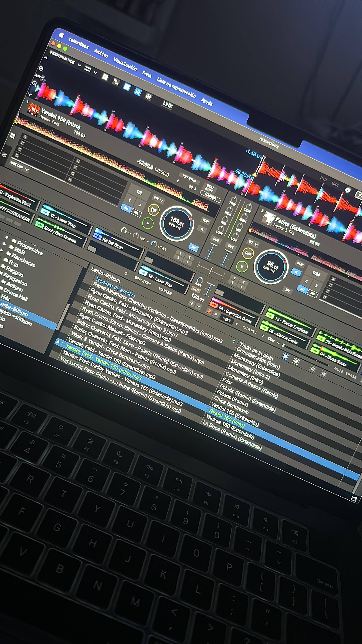362x644 pixels.
Task: Trigger the 18 - Laser Trap sample arrow
Action: coord(45,212)
